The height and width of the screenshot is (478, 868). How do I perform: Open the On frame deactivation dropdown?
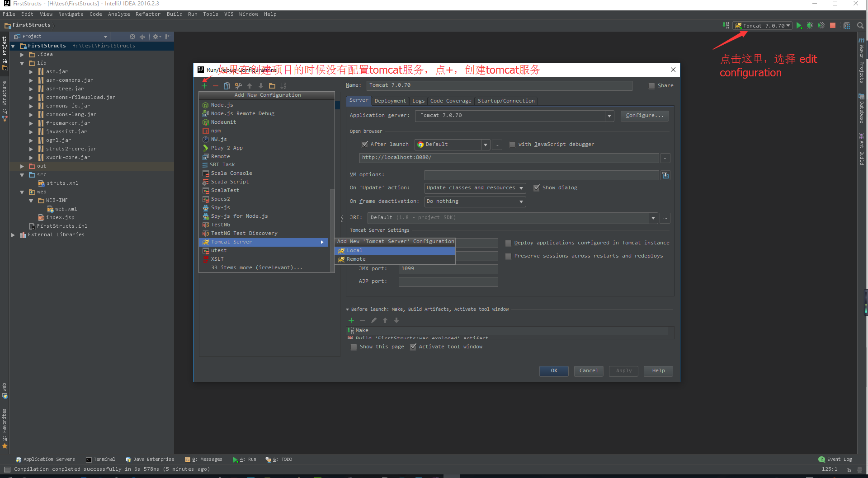coord(521,202)
